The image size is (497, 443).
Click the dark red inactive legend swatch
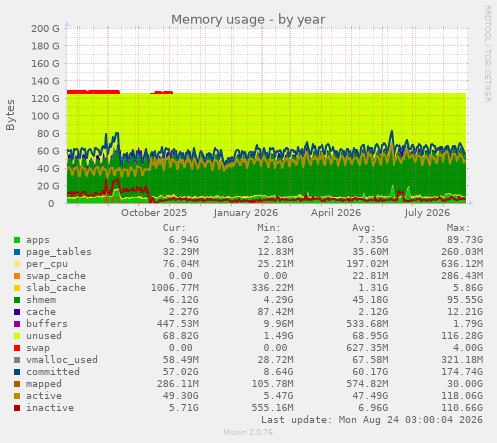tap(17, 408)
